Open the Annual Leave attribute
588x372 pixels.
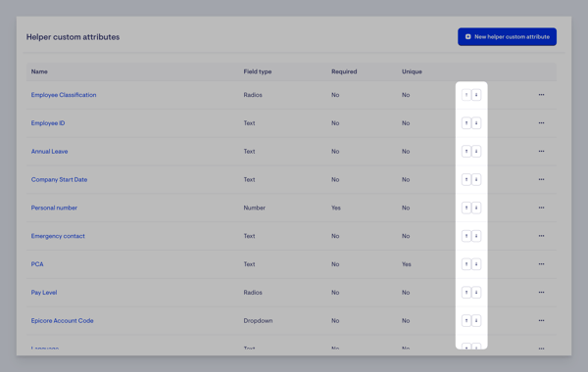(50, 152)
